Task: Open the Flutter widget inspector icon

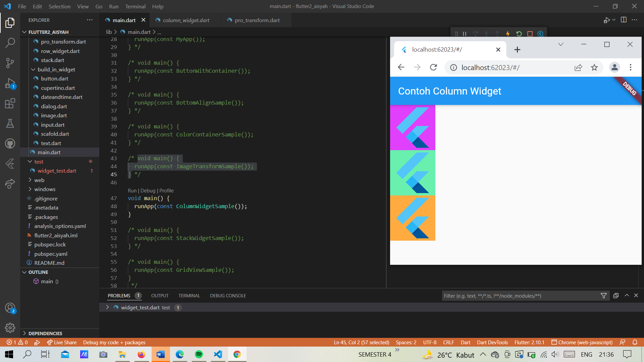Action: 540,34
